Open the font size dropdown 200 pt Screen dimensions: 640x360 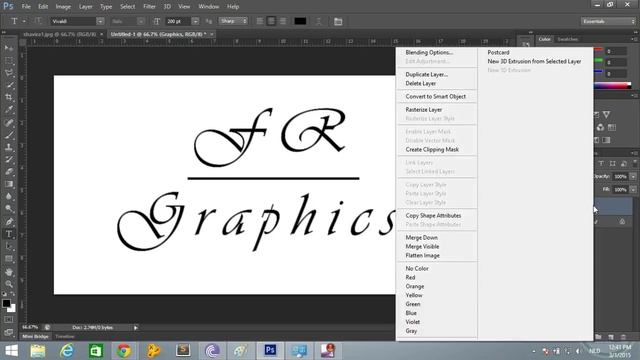coord(195,21)
